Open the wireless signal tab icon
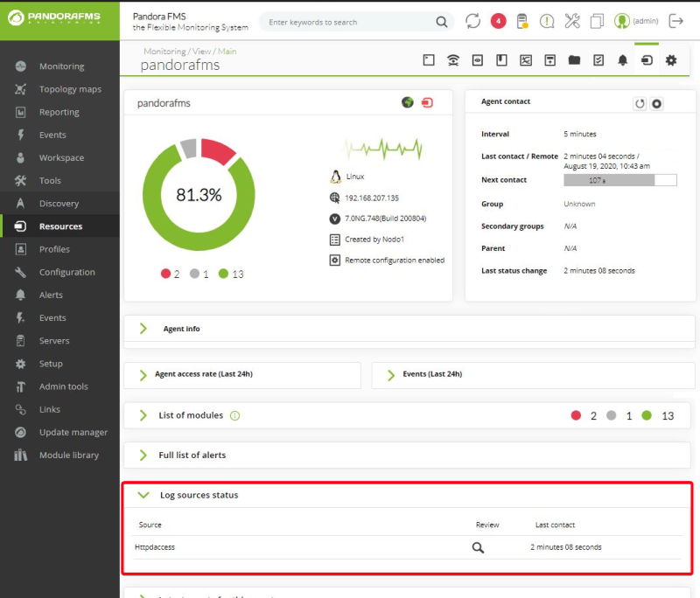 coord(453,59)
